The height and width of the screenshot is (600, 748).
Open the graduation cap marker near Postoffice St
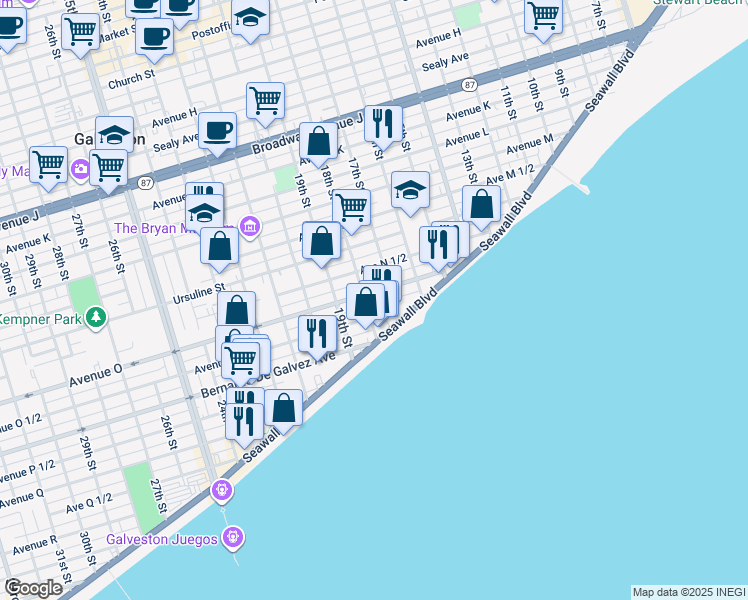250,17
